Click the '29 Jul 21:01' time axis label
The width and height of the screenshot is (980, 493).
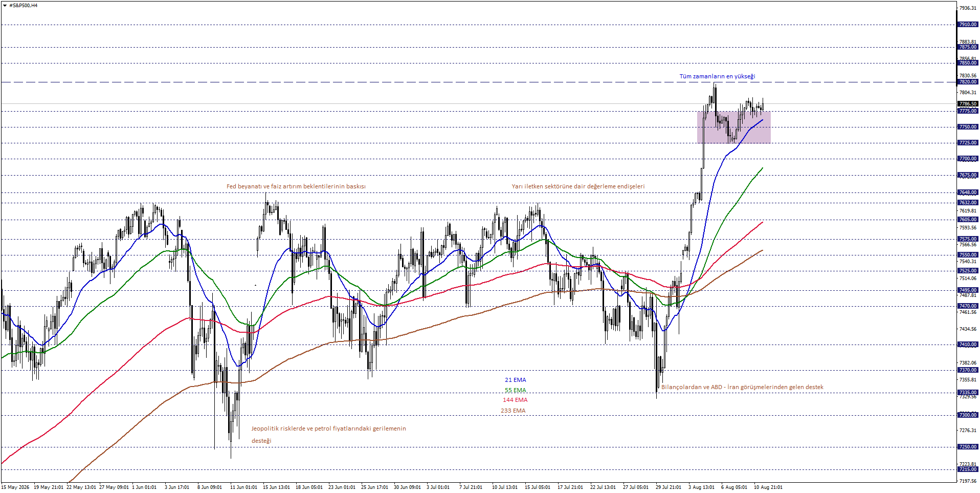(x=669, y=487)
